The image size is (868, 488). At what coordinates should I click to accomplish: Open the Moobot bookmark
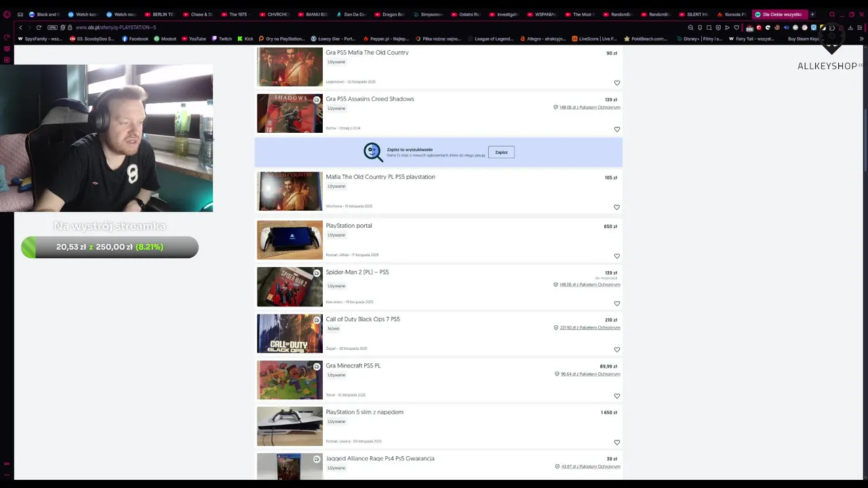pyautogui.click(x=165, y=39)
